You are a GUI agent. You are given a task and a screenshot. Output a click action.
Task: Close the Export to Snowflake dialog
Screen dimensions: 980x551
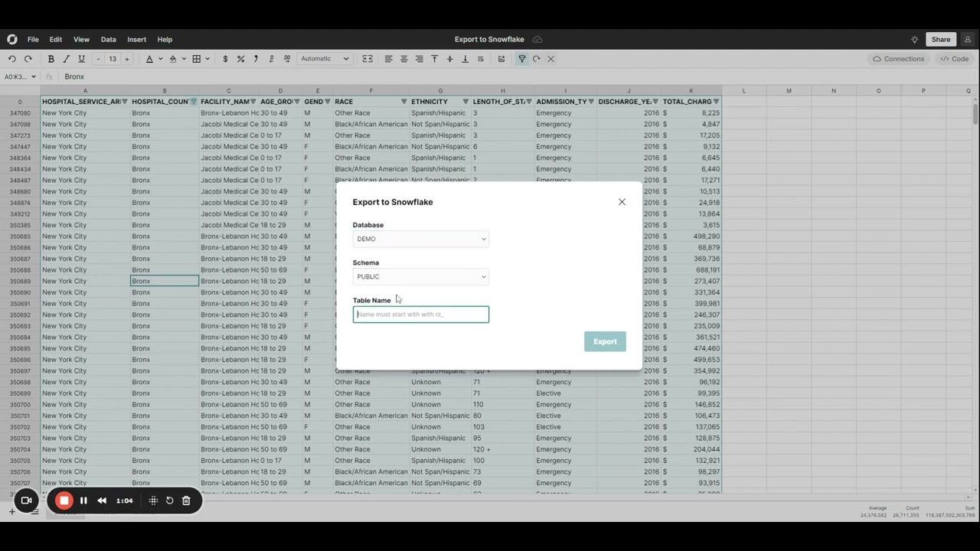(622, 202)
